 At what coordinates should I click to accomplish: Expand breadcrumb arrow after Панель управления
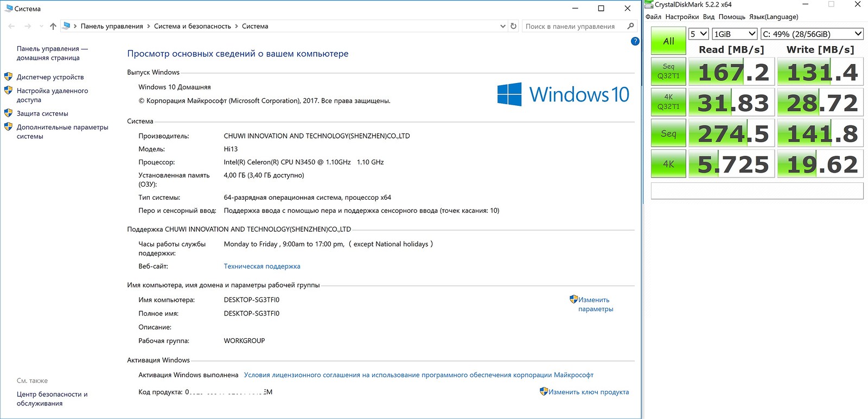tap(149, 26)
